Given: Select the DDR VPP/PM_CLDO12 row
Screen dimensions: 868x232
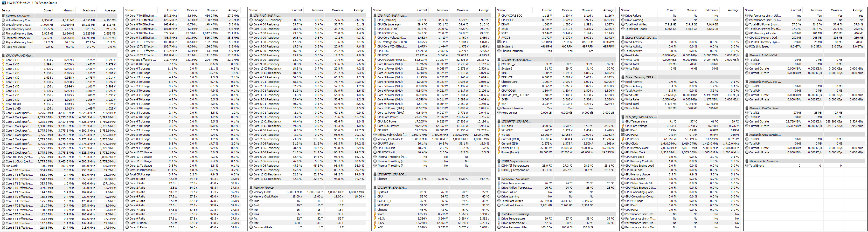Looking at the screenshot, I should [557, 95].
